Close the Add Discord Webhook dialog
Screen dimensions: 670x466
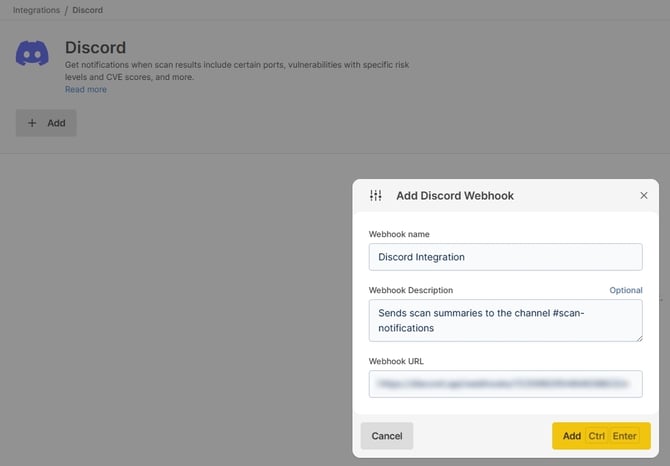[x=643, y=196]
